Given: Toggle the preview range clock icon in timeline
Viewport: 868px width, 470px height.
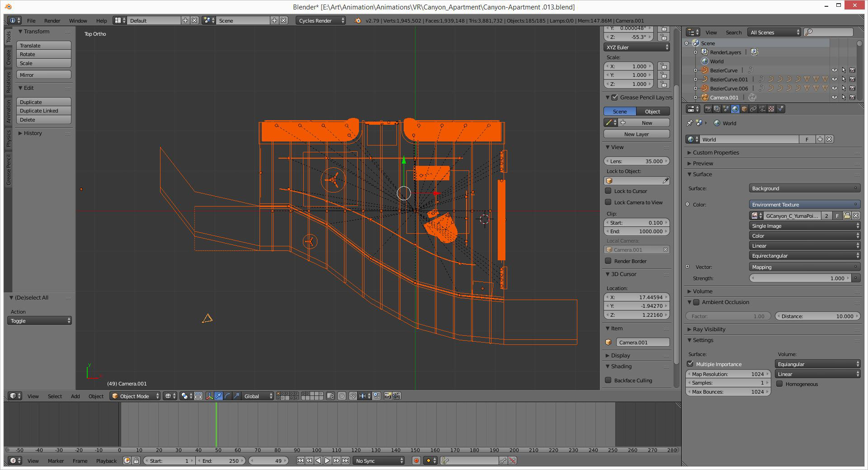Looking at the screenshot, I should point(127,461).
